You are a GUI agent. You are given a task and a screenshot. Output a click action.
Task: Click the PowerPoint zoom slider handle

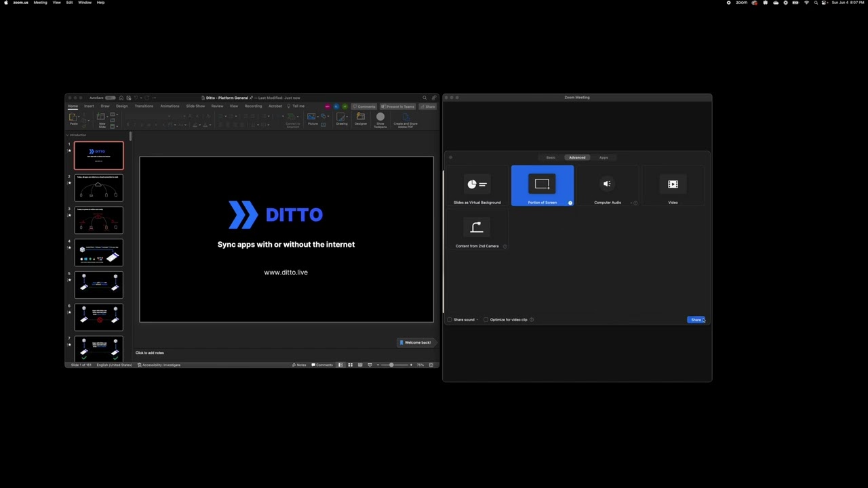coord(391,365)
